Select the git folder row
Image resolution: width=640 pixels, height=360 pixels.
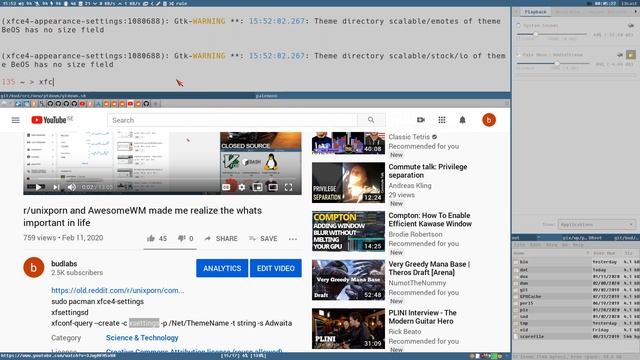tap(576, 289)
